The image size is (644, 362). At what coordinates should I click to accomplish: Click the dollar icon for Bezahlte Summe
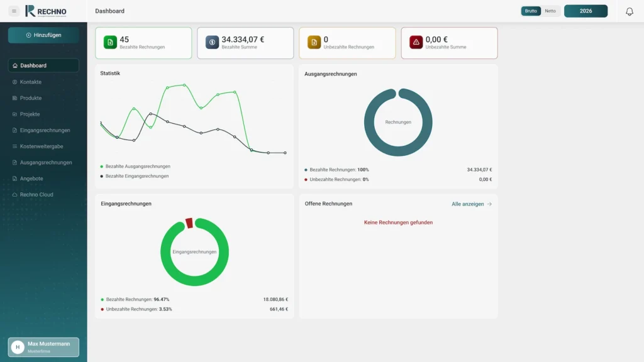click(x=212, y=42)
